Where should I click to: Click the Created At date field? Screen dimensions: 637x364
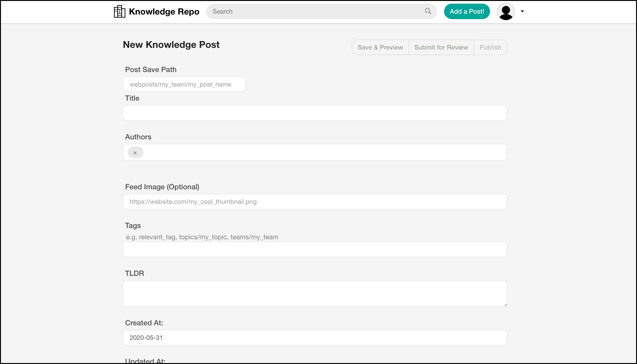tap(315, 338)
